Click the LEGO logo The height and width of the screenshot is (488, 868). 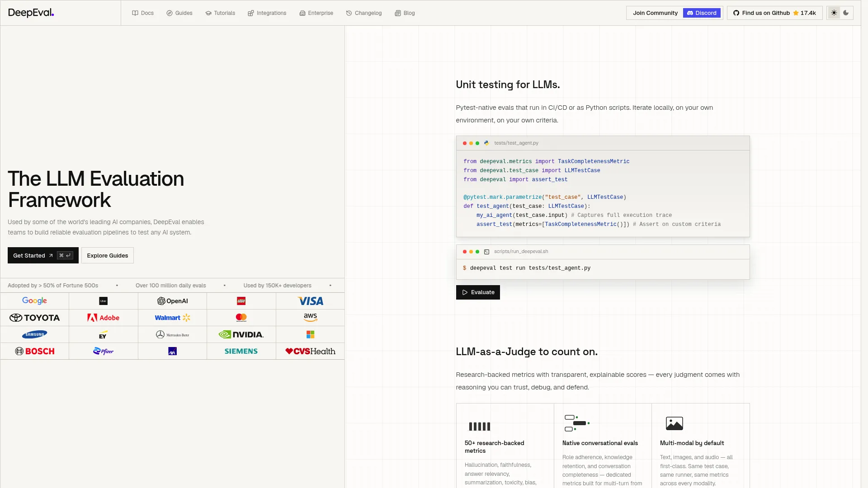coord(241,301)
